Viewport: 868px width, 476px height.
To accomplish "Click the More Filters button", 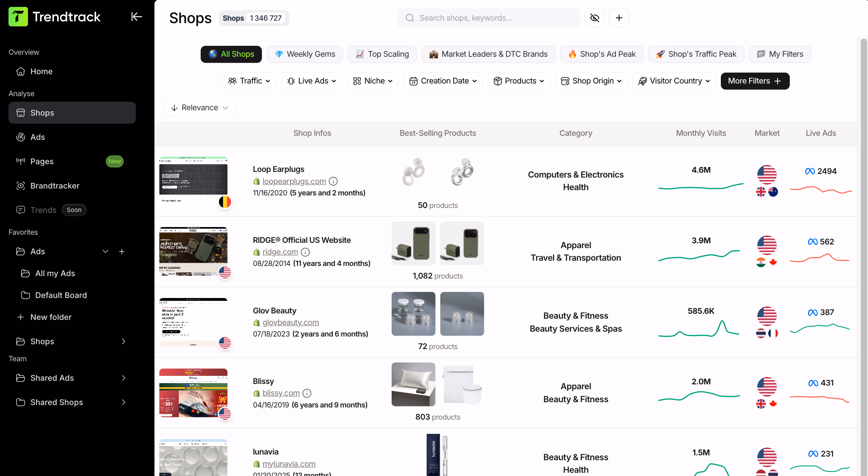I will (x=754, y=81).
